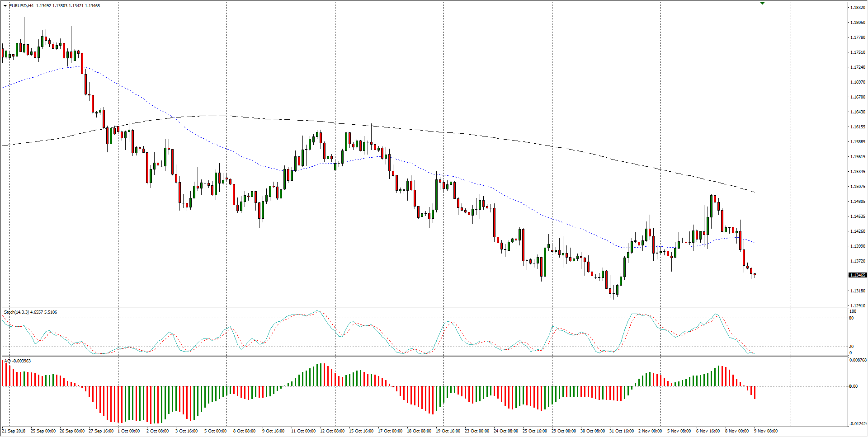Screen dimensions: 868x437
Task: Click the stochastic 20 level scale label
Action: [851, 347]
